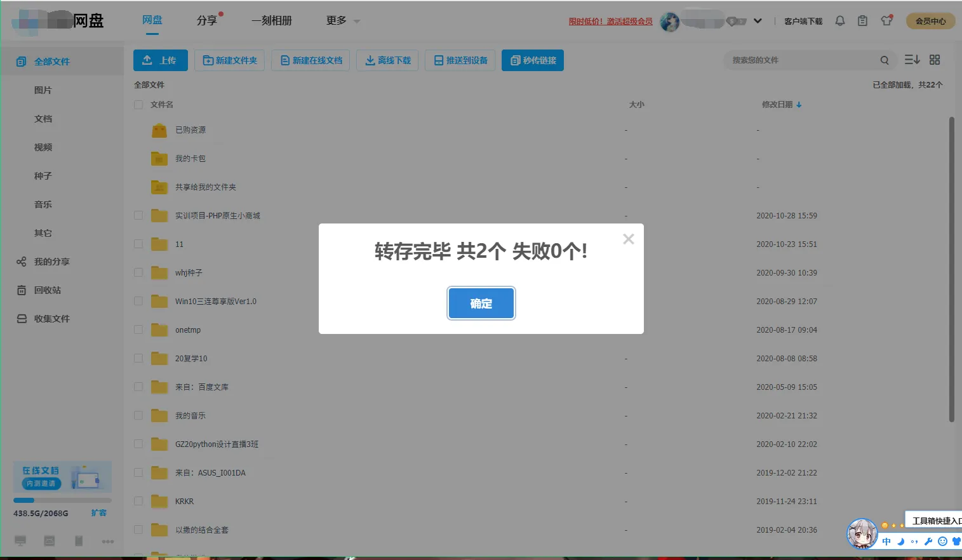This screenshot has height=560, width=962.
Task: Click the sort order icon near the search bar
Action: (x=911, y=59)
